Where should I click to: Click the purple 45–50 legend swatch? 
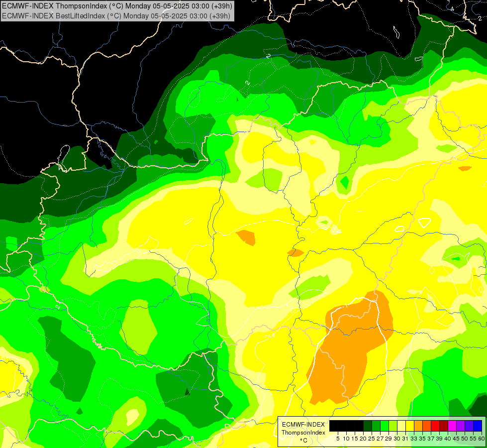[461, 426]
